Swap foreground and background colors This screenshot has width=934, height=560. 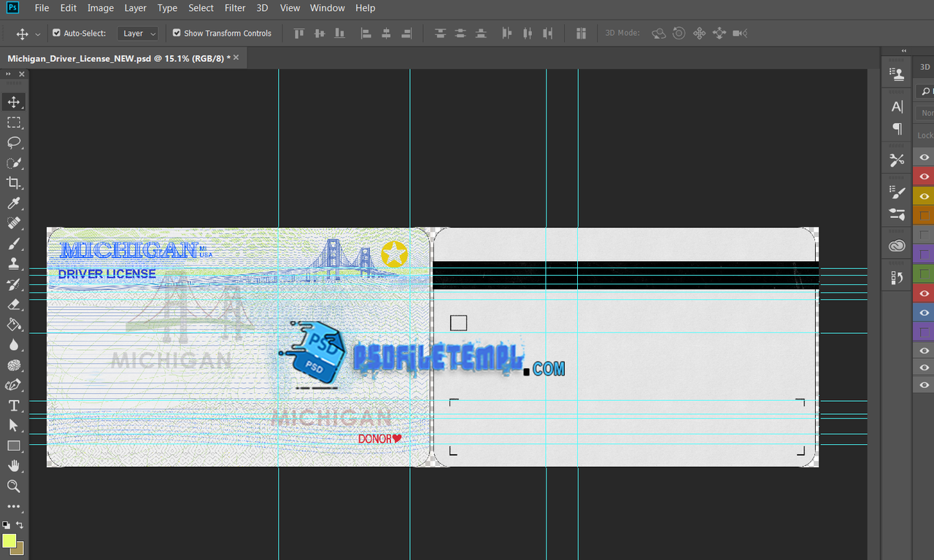click(20, 524)
